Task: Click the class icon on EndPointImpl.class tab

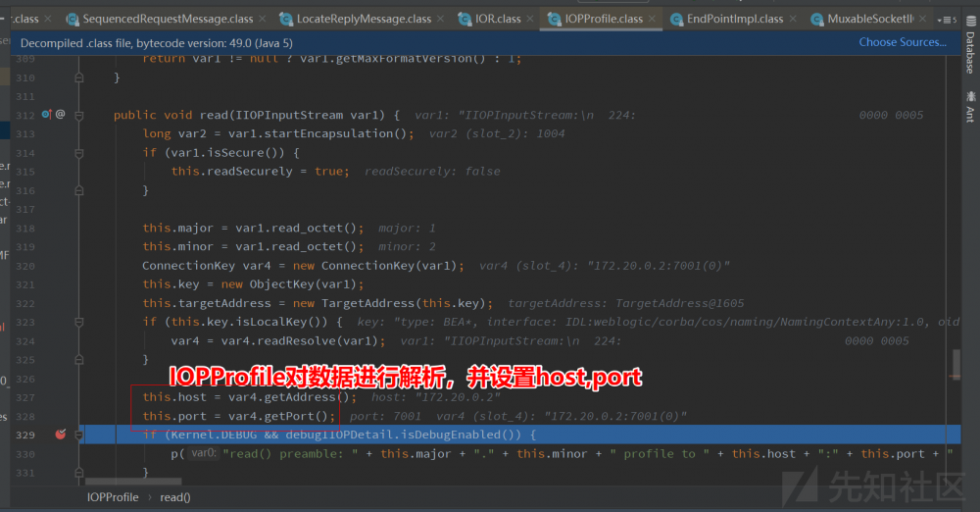Action: 676,20
